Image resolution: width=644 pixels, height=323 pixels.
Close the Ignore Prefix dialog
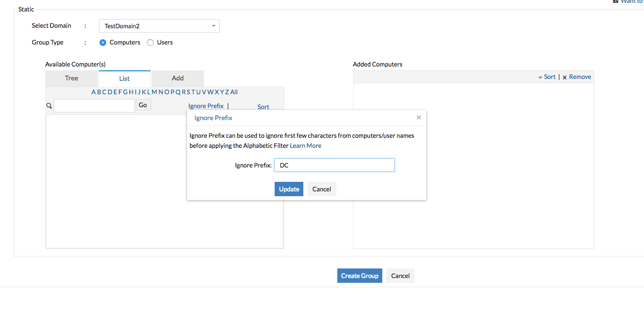click(419, 118)
